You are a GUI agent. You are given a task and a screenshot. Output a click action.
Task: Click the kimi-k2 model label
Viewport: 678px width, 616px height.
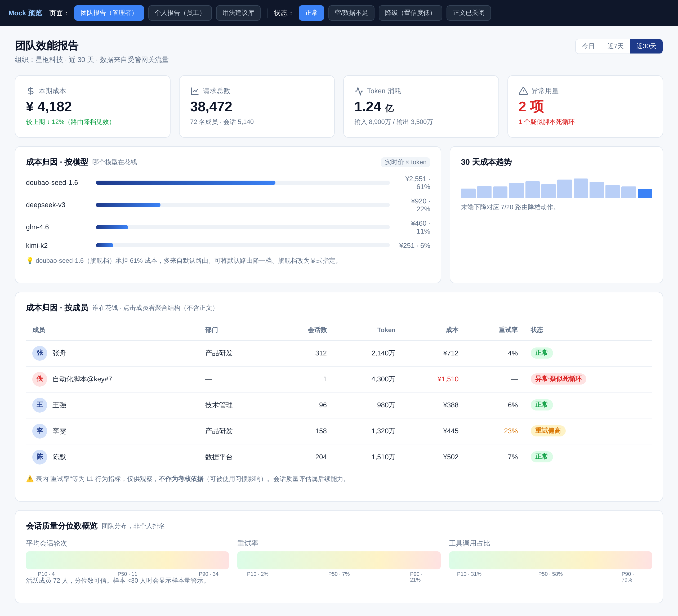pos(37,245)
